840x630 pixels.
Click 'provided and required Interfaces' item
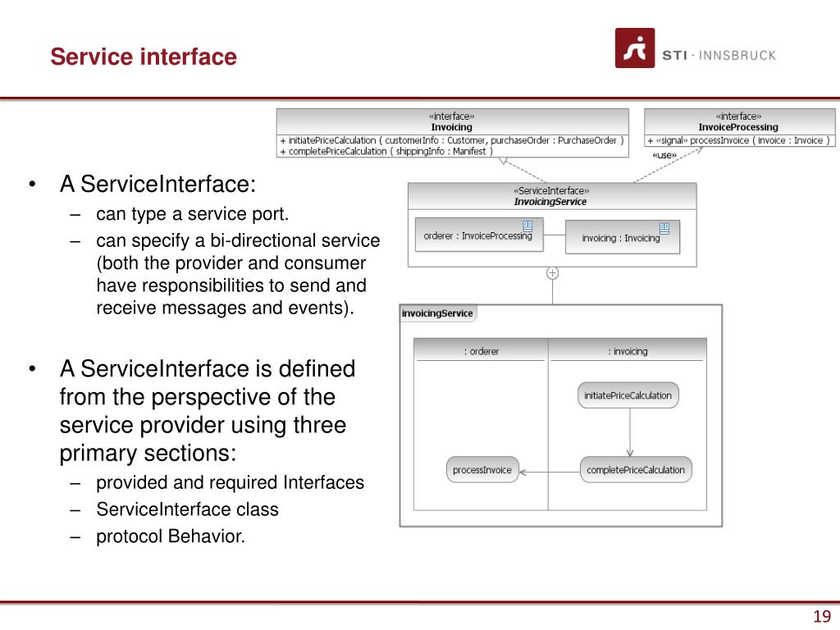231,482
